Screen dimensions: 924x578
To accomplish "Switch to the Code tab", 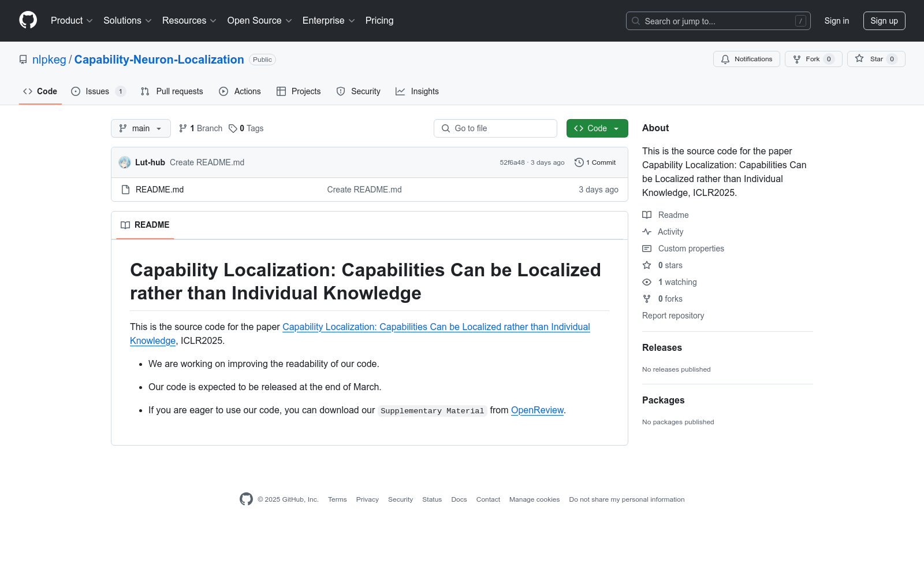I will click(x=40, y=91).
